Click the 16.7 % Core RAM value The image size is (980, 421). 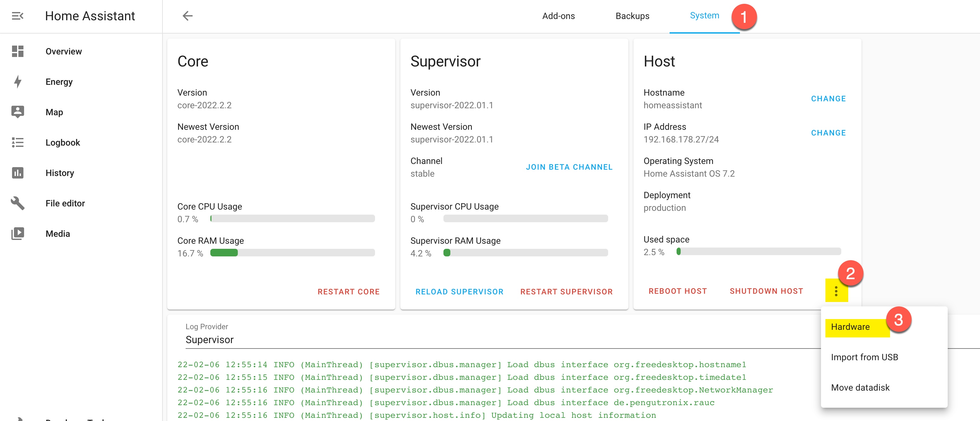tap(190, 254)
